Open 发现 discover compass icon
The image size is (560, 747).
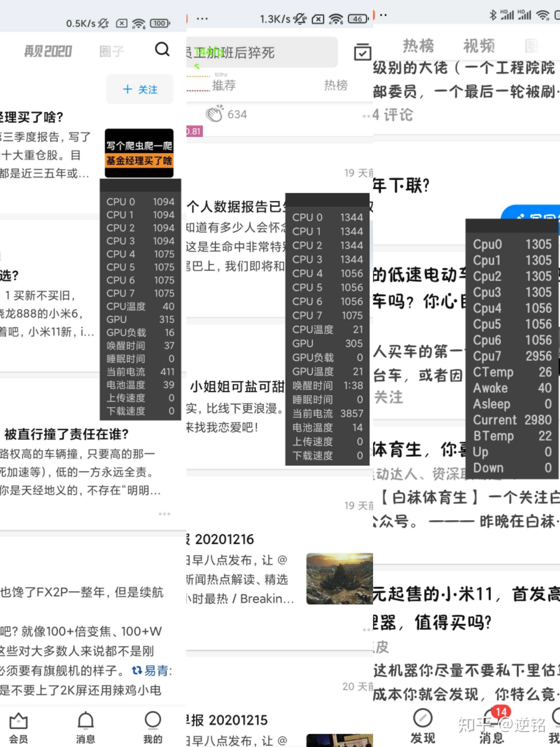(x=423, y=726)
